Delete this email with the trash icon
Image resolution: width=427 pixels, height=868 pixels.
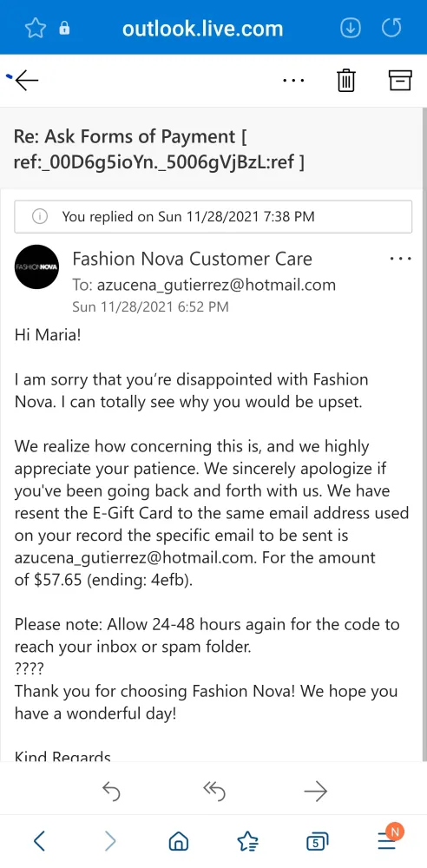coord(345,81)
